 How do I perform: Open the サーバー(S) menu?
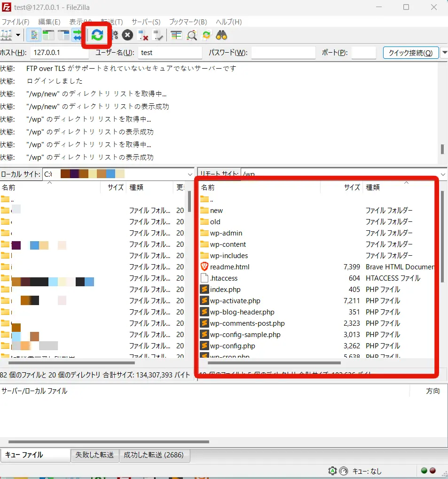coord(146,22)
